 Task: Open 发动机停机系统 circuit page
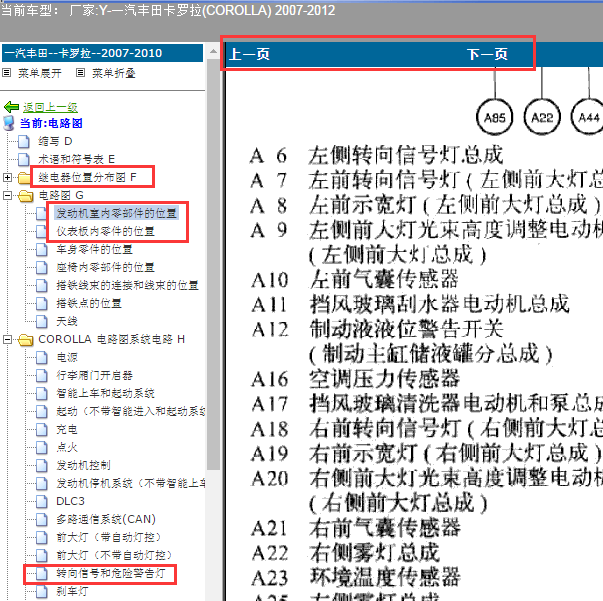click(130, 483)
